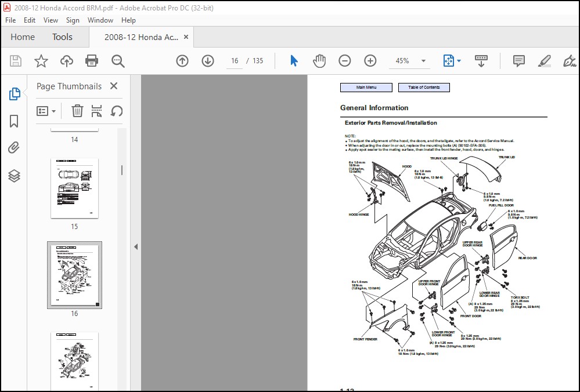Add a bookmark star icon
The height and width of the screenshot is (392, 580).
(41, 60)
